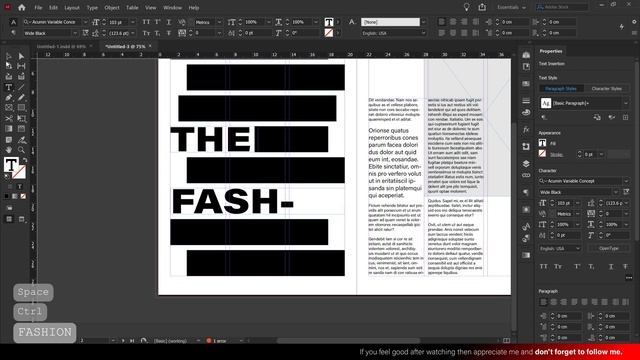Open the Essentials workspace dropdown
This screenshot has height=360, width=640.
(511, 7)
